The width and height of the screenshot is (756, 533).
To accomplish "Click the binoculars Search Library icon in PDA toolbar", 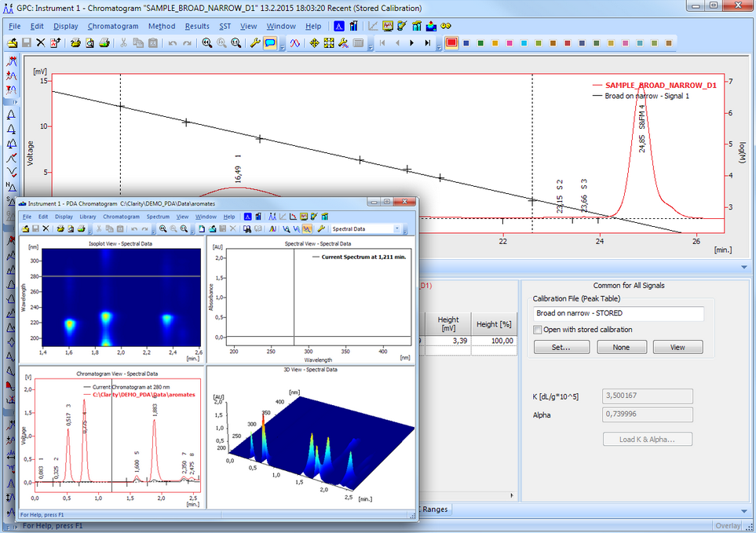I will point(247,228).
